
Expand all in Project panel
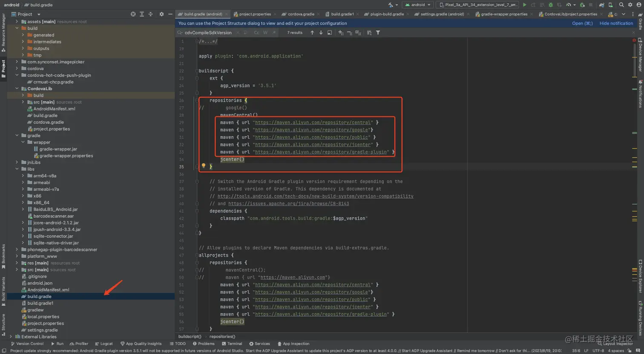coord(142,14)
